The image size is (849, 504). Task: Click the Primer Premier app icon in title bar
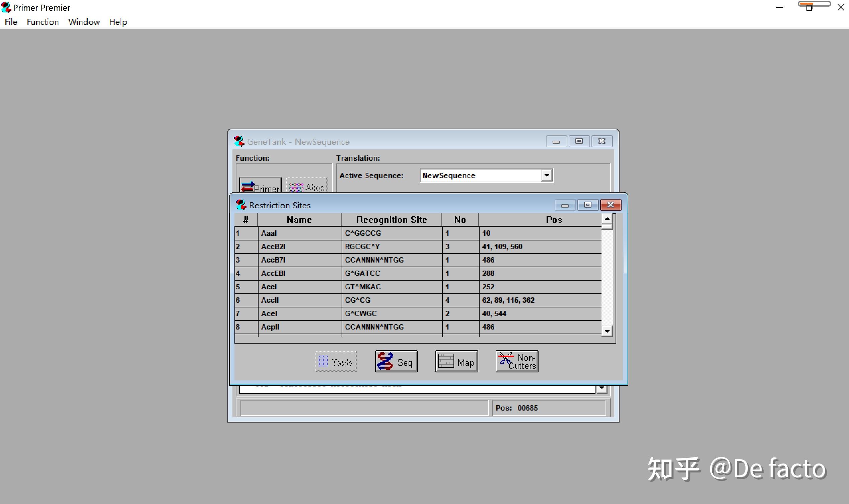click(6, 7)
